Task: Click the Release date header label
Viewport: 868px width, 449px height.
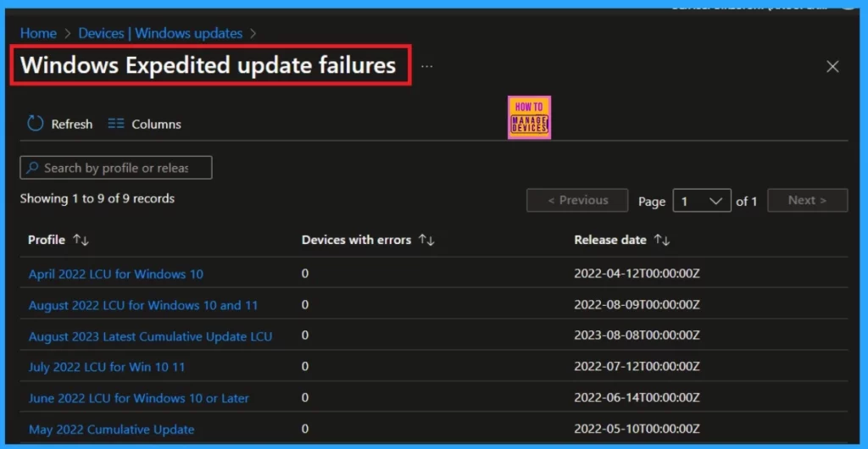Action: (610, 240)
